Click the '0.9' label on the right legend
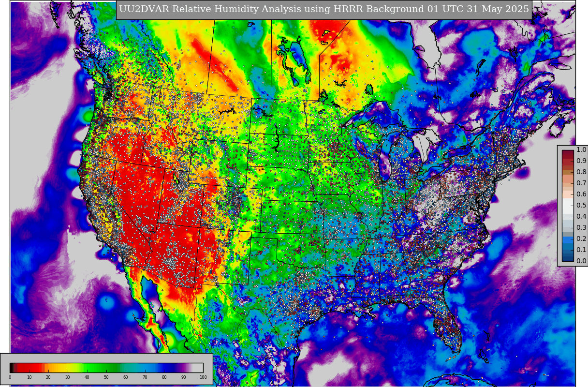The height and width of the screenshot is (387, 588). (581, 161)
